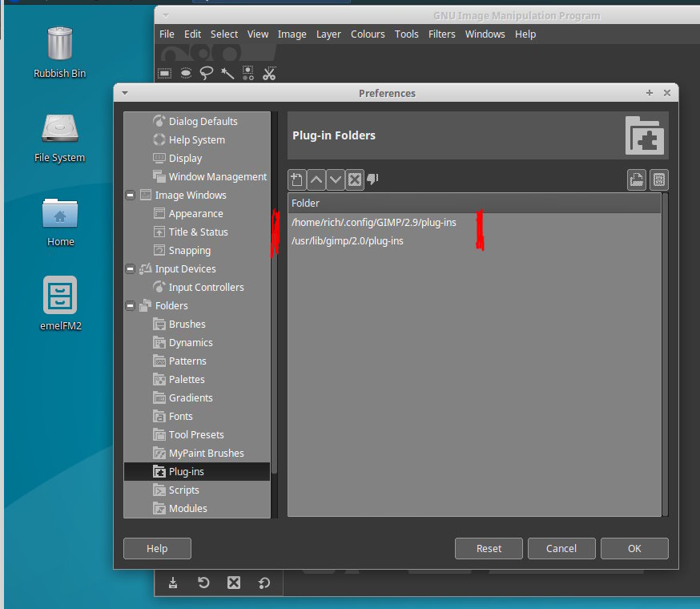Select the Fuzzy Select wand tool

coord(227,74)
